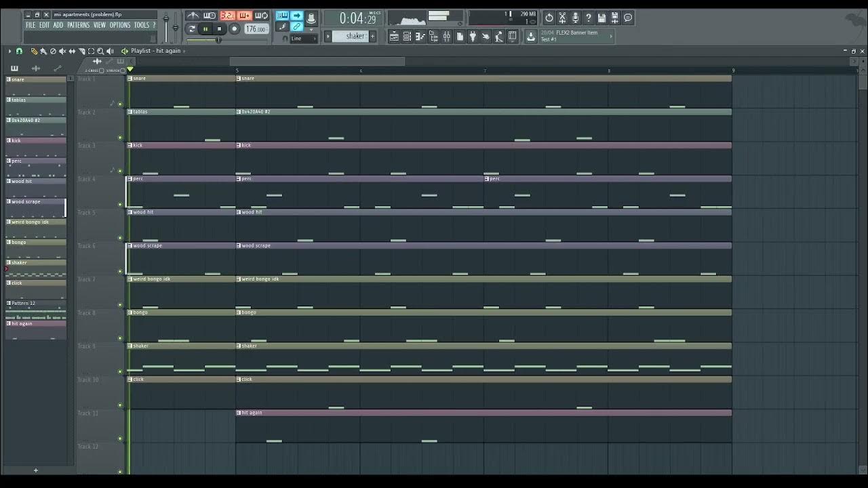Switch pattern/song mode toggle
The width and height of the screenshot is (868, 488).
tap(192, 28)
